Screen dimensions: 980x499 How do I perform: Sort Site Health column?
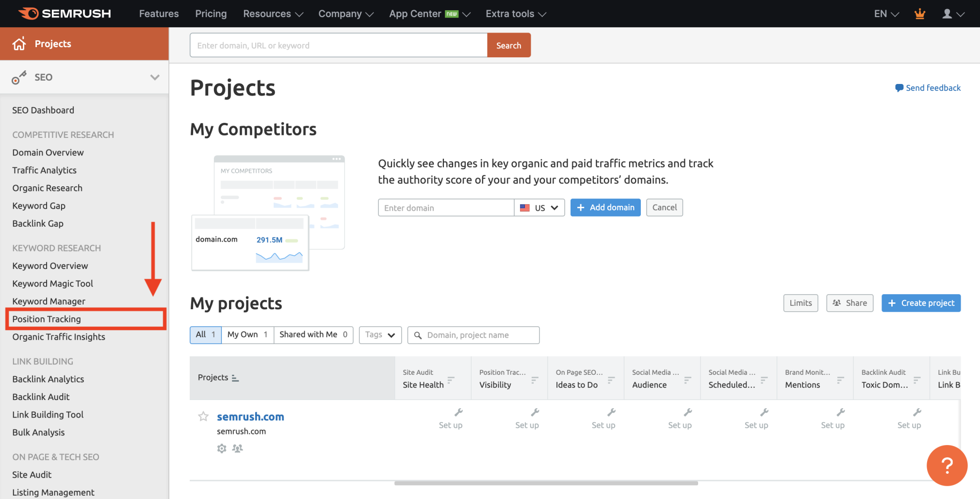tap(451, 380)
